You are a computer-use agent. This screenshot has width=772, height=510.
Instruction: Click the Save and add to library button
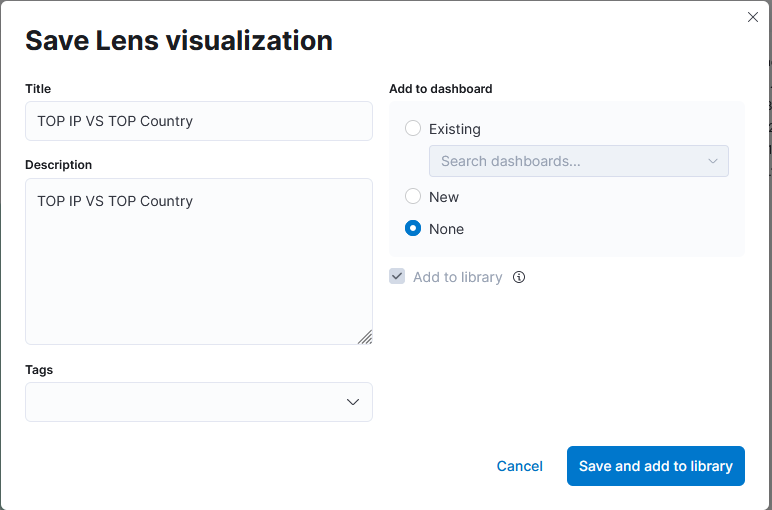coord(655,466)
